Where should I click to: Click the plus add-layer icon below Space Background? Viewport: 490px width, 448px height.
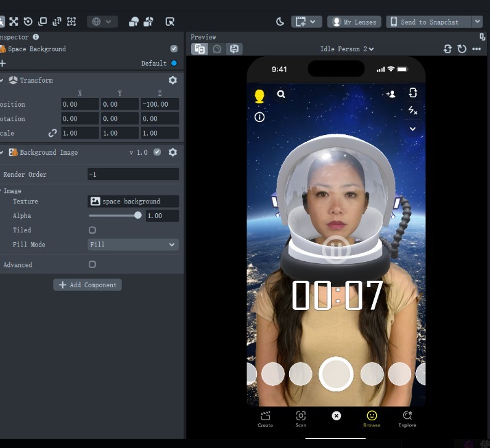pyautogui.click(x=3, y=63)
